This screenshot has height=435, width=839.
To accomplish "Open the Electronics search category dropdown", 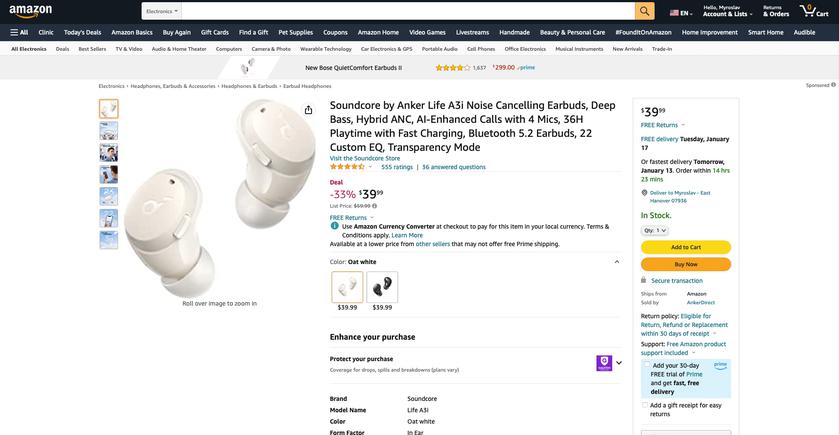I will [x=161, y=11].
